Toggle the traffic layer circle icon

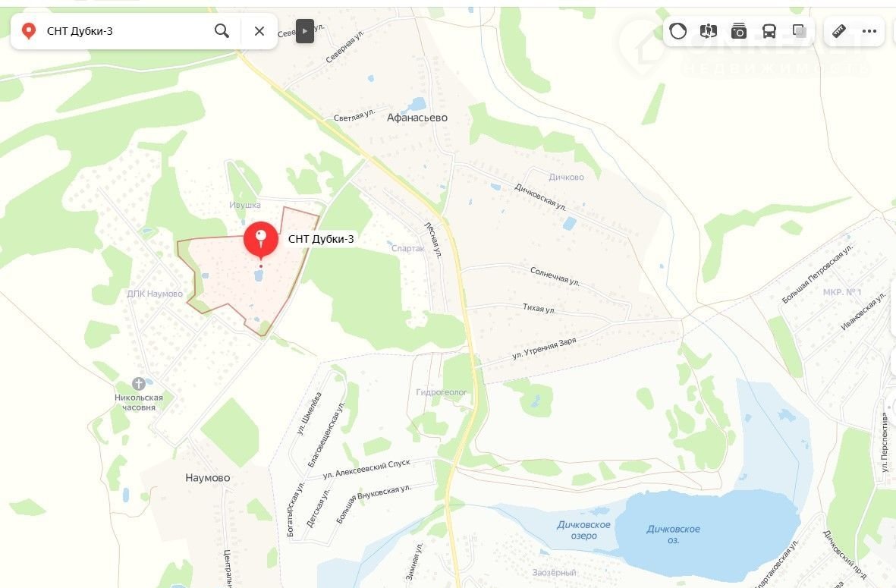pos(678,31)
